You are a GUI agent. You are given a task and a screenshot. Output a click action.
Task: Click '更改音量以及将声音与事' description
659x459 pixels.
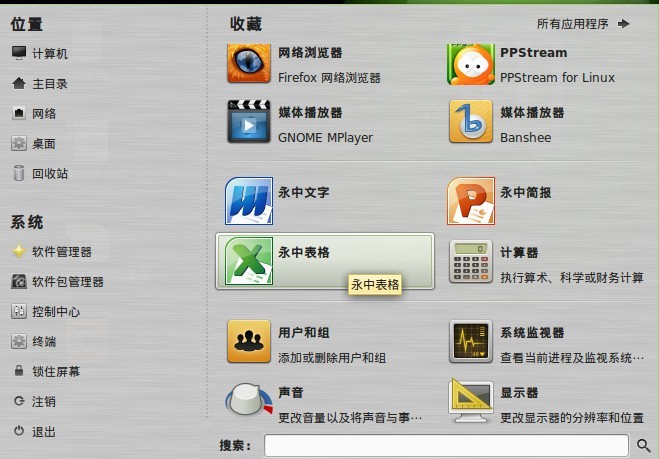[350, 417]
